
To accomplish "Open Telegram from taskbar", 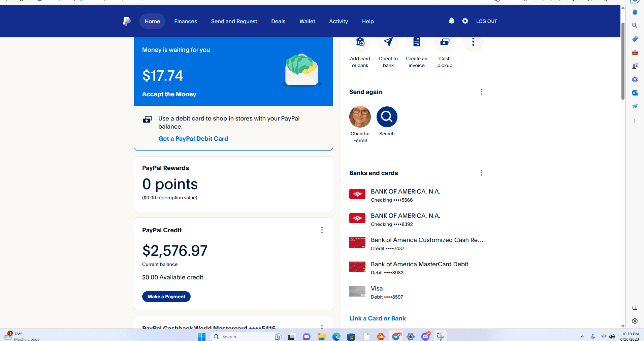I will tap(396, 337).
